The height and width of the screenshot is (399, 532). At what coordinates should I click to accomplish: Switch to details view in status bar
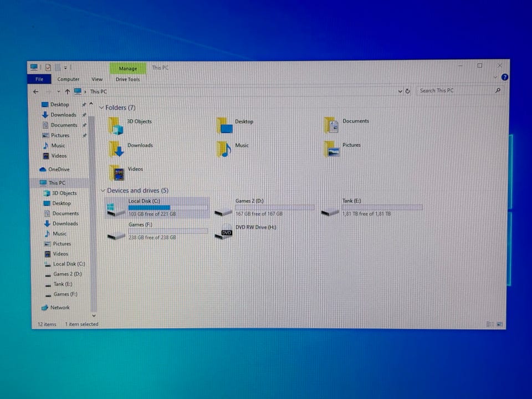(490, 324)
